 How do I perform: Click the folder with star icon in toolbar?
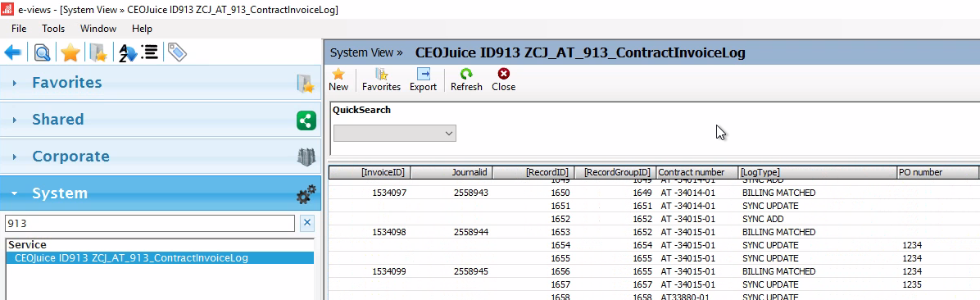click(x=99, y=52)
